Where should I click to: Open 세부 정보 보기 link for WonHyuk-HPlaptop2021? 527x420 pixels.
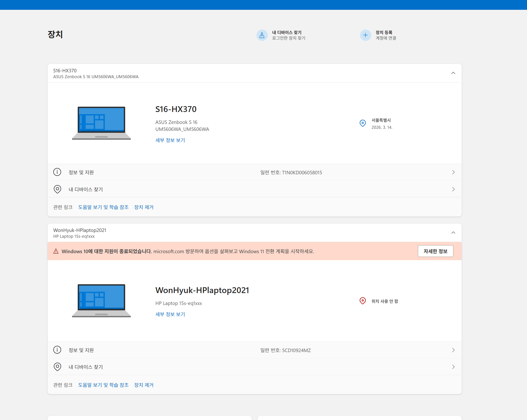(x=170, y=314)
